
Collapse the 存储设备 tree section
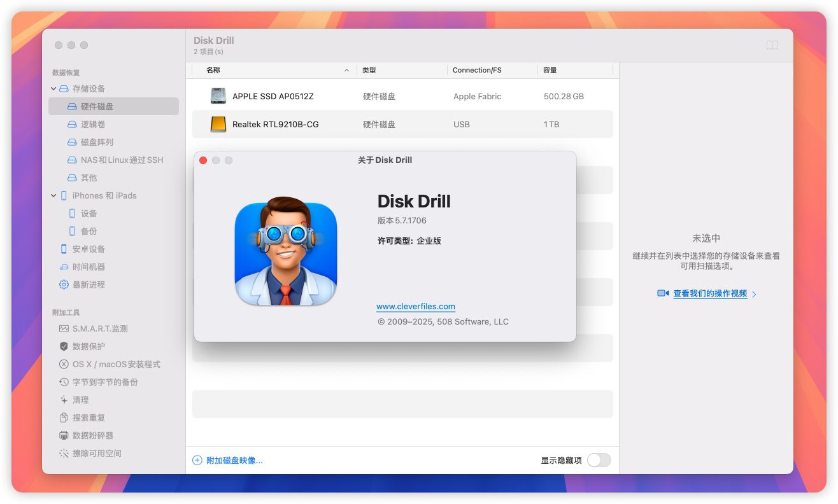[x=53, y=88]
